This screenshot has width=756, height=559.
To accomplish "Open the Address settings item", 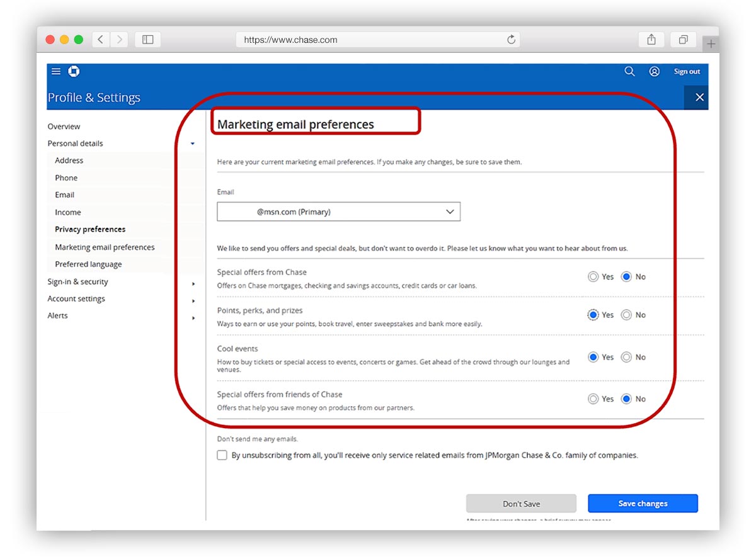I will coord(69,161).
